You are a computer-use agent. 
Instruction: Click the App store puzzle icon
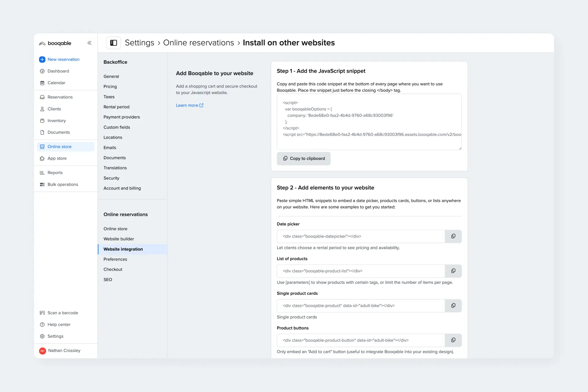[42, 158]
